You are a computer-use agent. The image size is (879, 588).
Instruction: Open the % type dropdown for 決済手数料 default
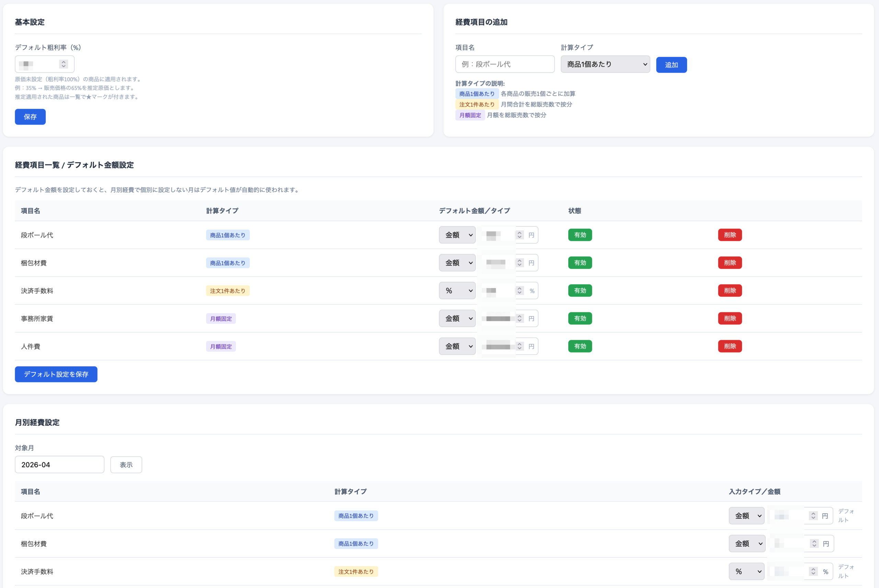[x=457, y=291]
